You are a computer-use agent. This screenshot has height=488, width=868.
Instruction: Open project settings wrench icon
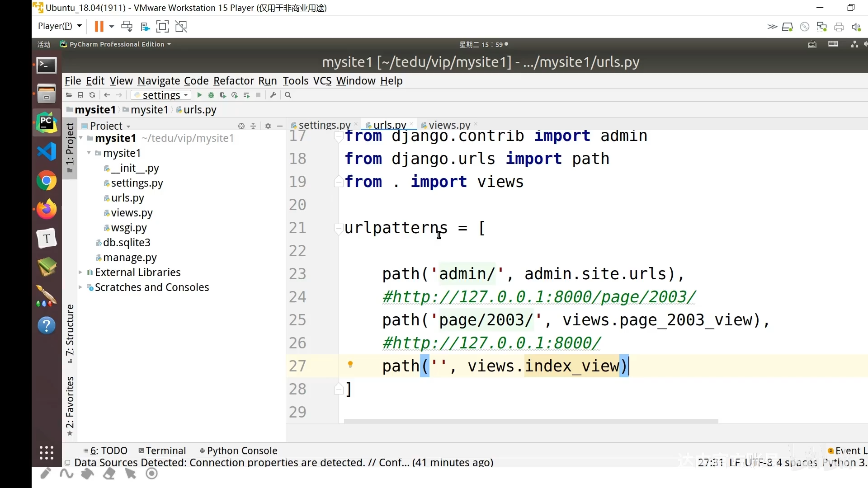point(273,95)
